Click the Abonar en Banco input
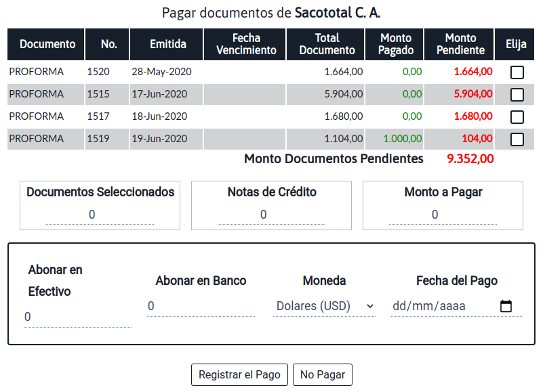Image resolution: width=545 pixels, height=392 pixels. click(201, 306)
